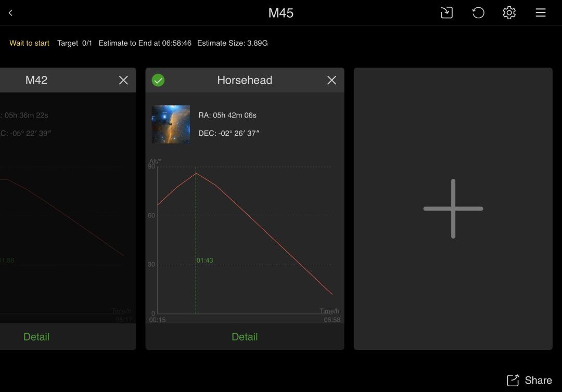562x392 pixels.
Task: Click the 'Wait to start' status text
Action: (29, 43)
